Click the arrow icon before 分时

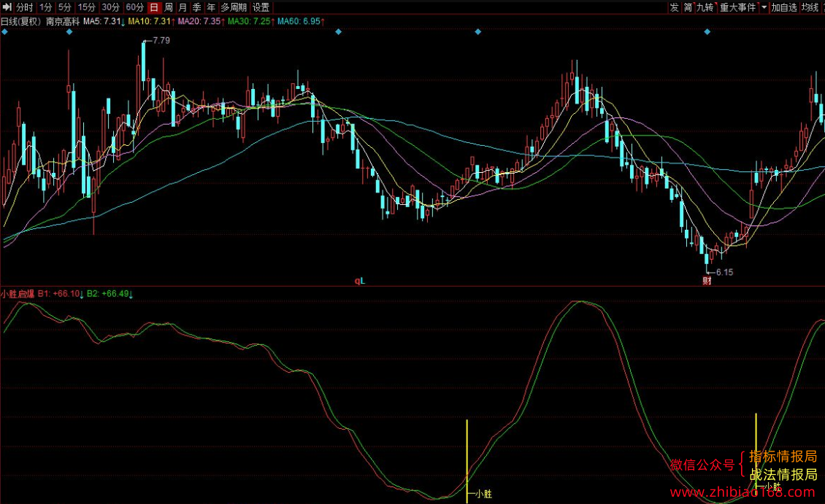(x=7, y=7)
